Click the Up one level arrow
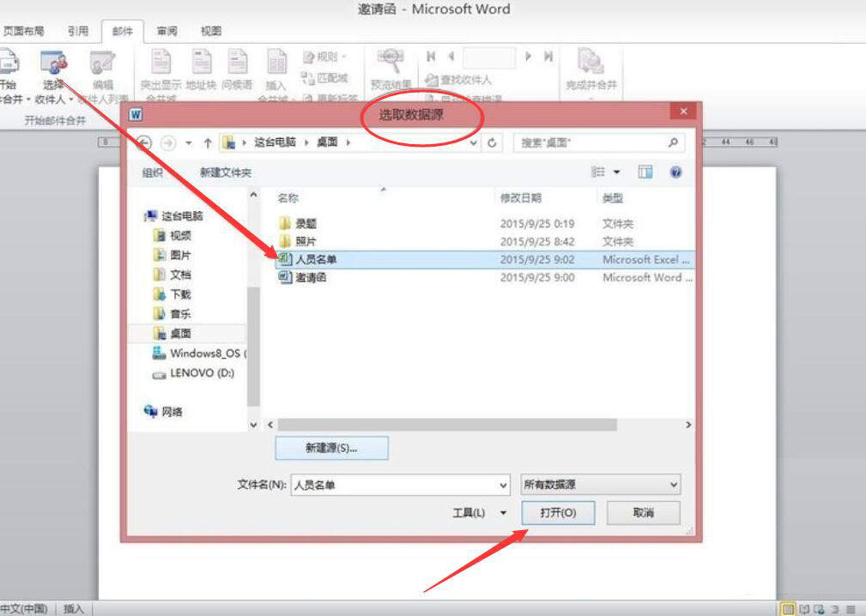This screenshot has height=616, width=866. (208, 143)
